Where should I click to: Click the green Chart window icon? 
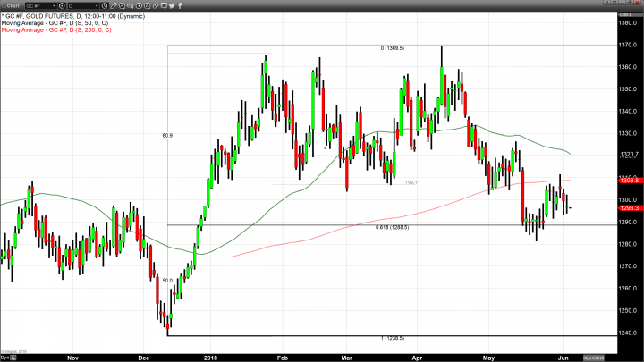tap(4, 5)
